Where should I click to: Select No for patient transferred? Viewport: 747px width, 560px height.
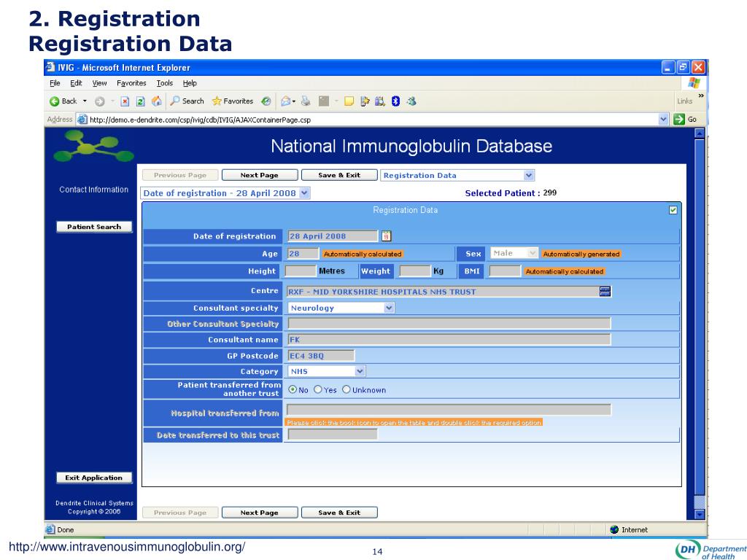click(x=293, y=389)
